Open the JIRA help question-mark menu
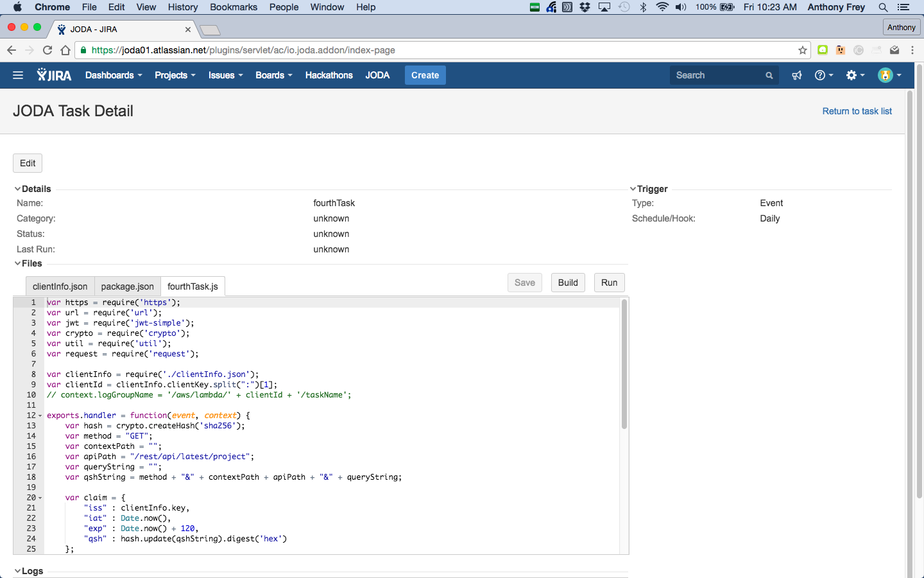Image resolution: width=924 pixels, height=578 pixels. [x=824, y=75]
